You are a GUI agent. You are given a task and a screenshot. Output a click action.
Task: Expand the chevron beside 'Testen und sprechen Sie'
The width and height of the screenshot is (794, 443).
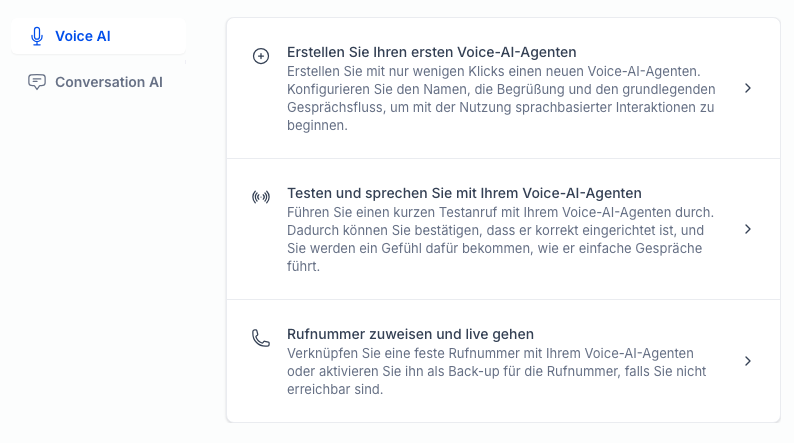748,229
